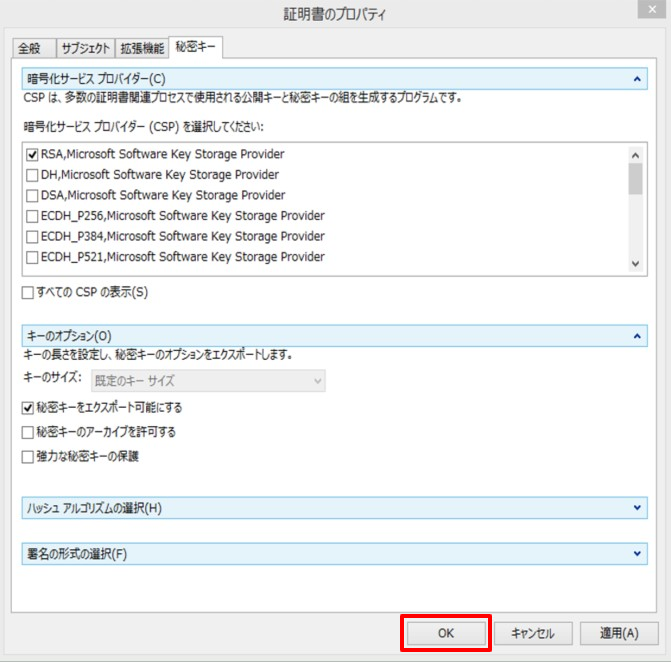Click the 適用(A) button
Viewport: 671px width, 662px height.
[619, 633]
